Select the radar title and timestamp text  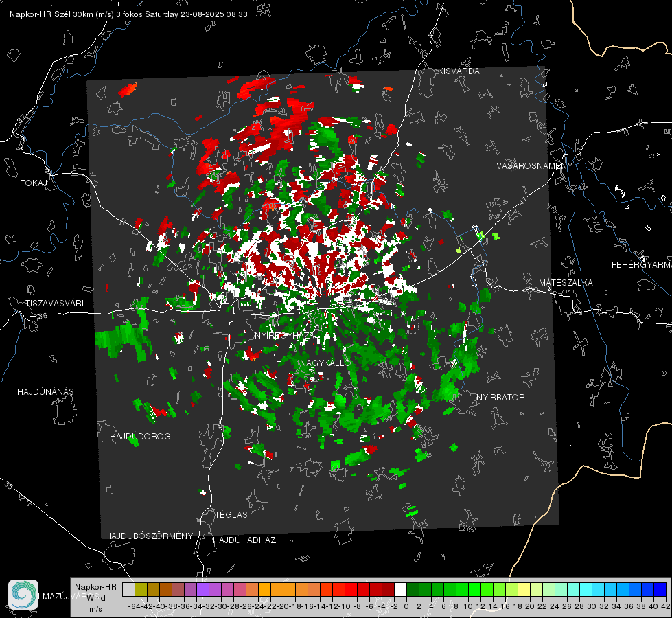128,14
